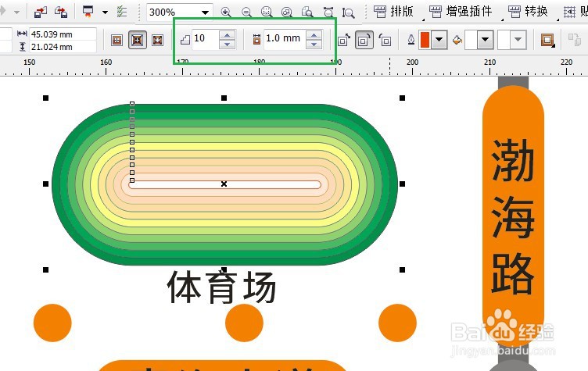Increase contour offset with up arrow
This screenshot has height=371, width=588.
pyautogui.click(x=314, y=34)
